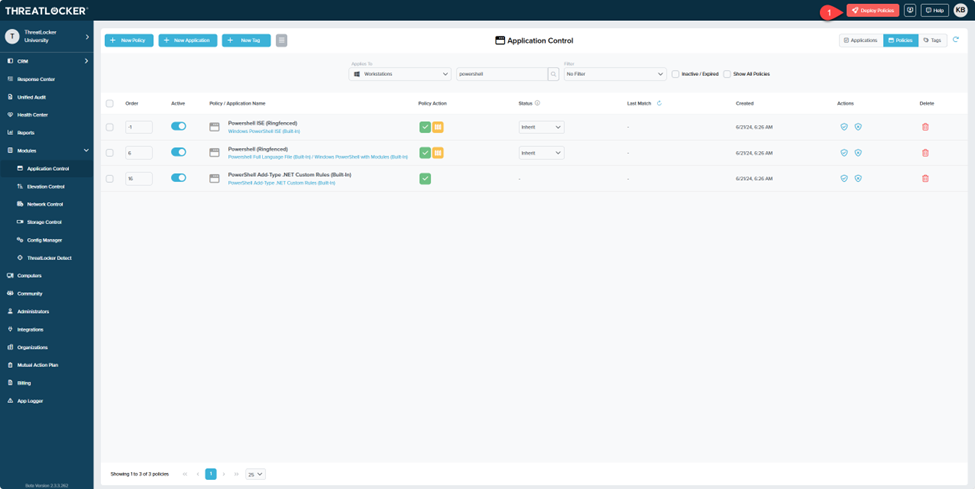Image resolution: width=975 pixels, height=489 pixels.
Task: Select Elevation Control module
Action: point(47,187)
